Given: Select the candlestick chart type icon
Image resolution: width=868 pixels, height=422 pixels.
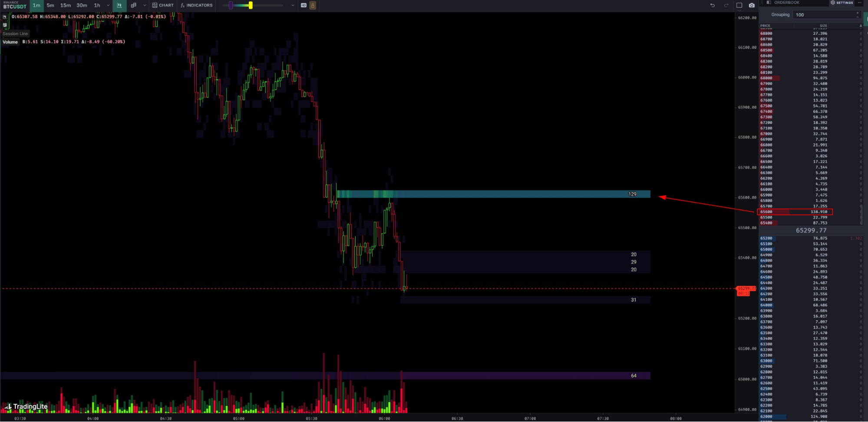Looking at the screenshot, I should pos(119,5).
